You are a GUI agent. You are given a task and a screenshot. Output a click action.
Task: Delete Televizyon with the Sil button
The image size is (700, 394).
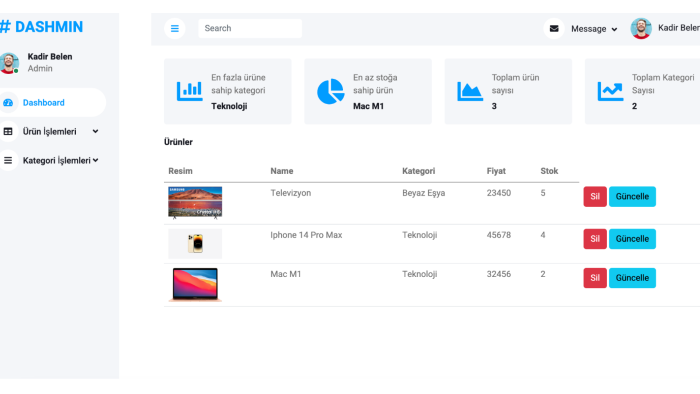pyautogui.click(x=595, y=197)
